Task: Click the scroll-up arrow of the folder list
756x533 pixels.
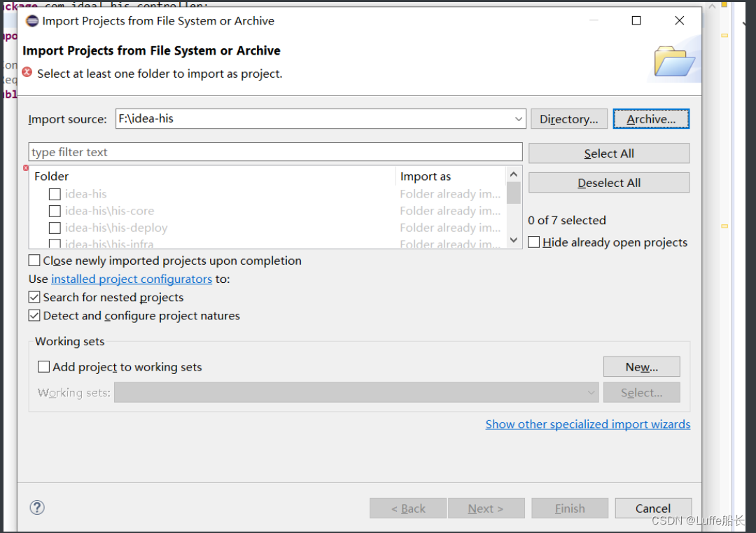Action: [513, 174]
